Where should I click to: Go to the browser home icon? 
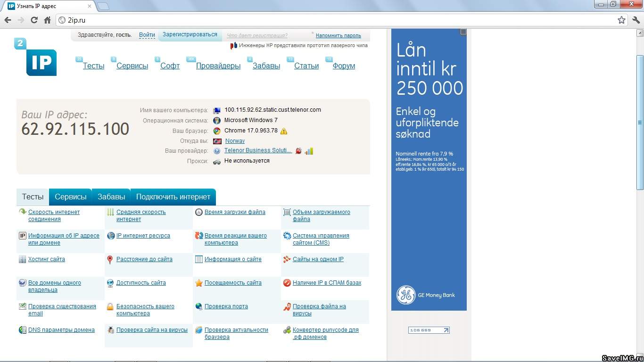47,20
